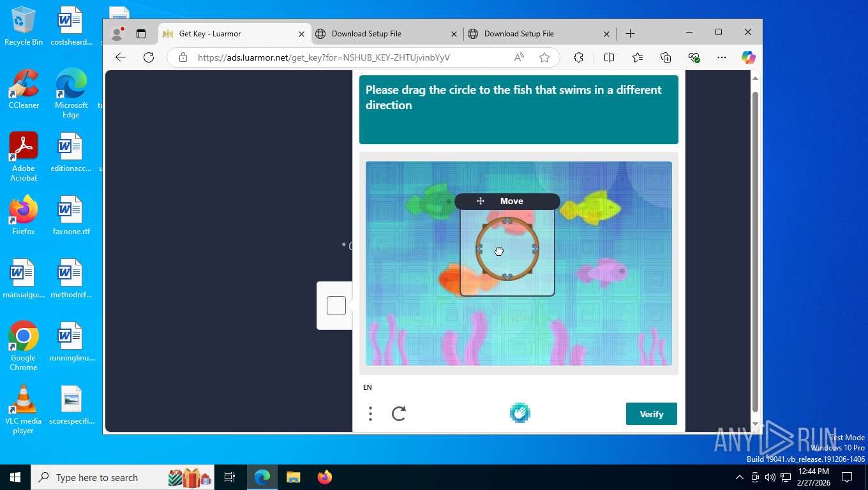Click the captcha hand logo icon
This screenshot has width=868, height=490.
click(x=520, y=413)
